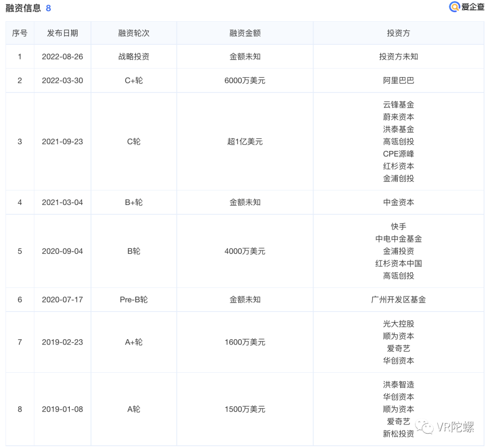The width and height of the screenshot is (490, 448).
Task: Click the Pre-B轮 round cell
Action: 134,300
